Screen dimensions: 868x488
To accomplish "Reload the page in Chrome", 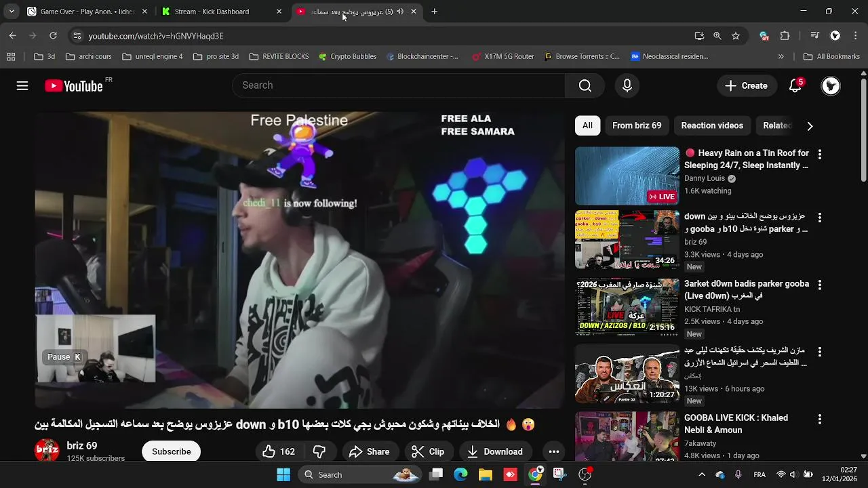I will 53,36.
